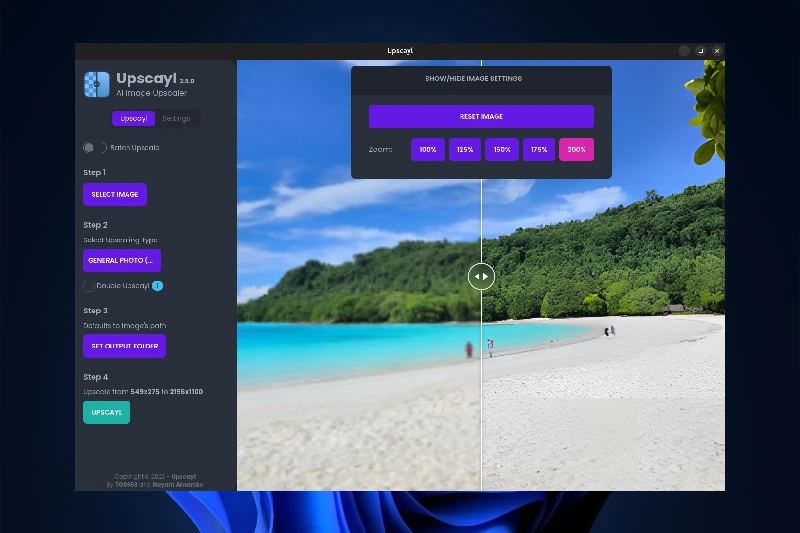Click the Reset Image button
The width and height of the screenshot is (800, 533).
(481, 117)
